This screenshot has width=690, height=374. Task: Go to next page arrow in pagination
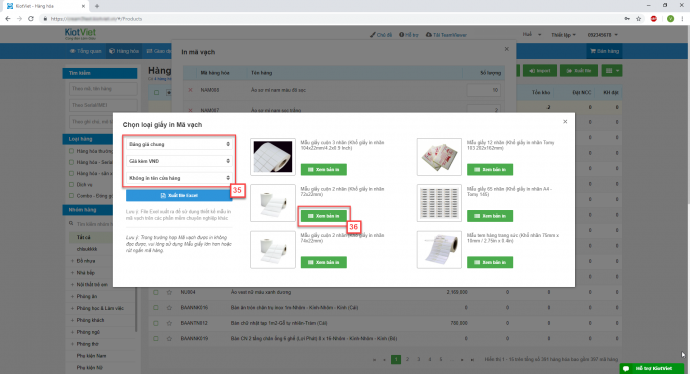click(462, 359)
